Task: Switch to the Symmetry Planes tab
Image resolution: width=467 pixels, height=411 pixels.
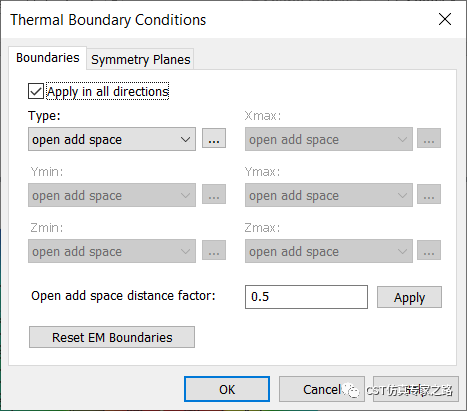Action: pos(140,60)
